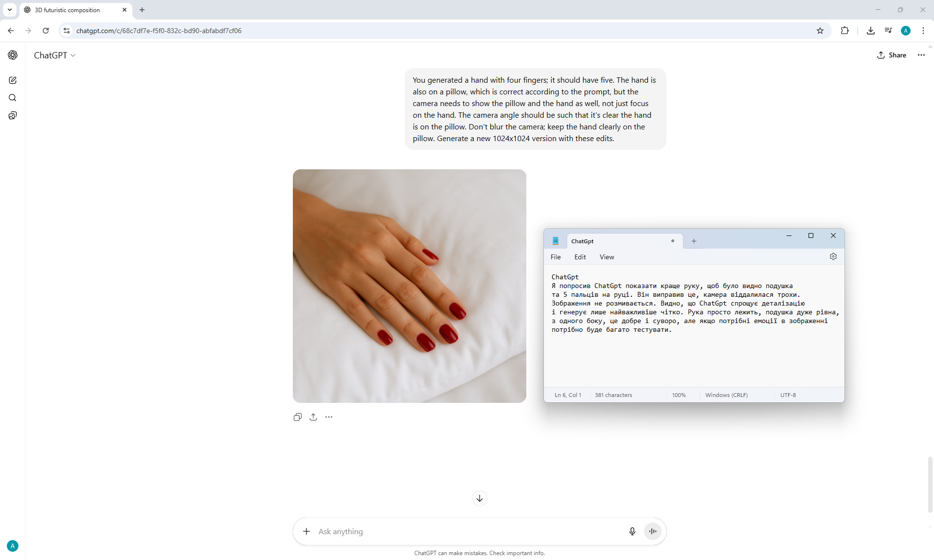The image size is (934, 560).
Task: Click the share icon under the generated image
Action: (x=313, y=417)
